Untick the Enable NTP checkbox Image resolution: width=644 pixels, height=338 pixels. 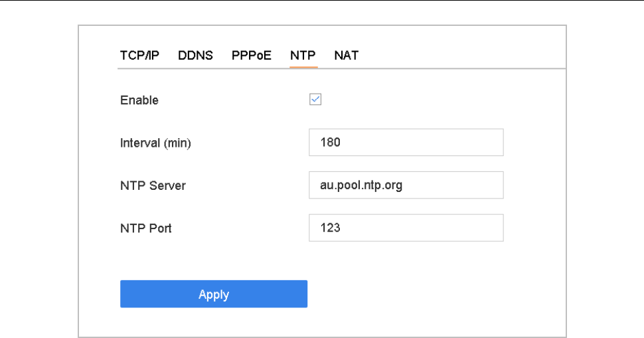[316, 100]
